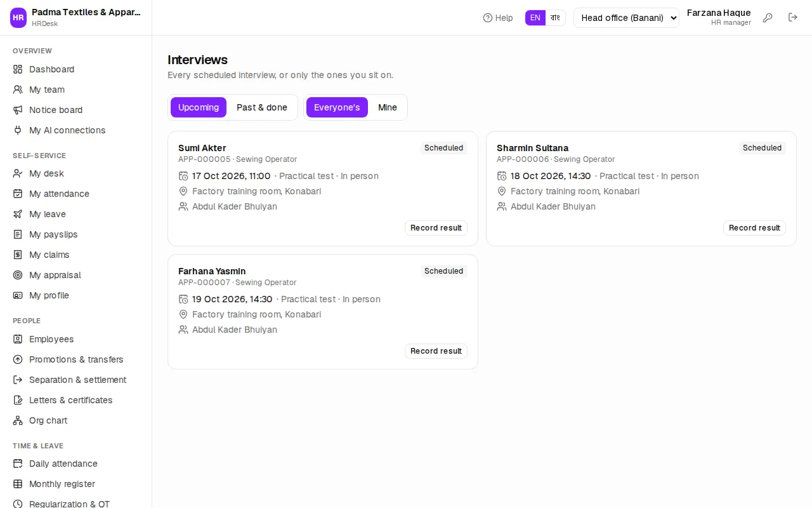
Task: Click the My AI connections plug icon
Action: (18, 130)
